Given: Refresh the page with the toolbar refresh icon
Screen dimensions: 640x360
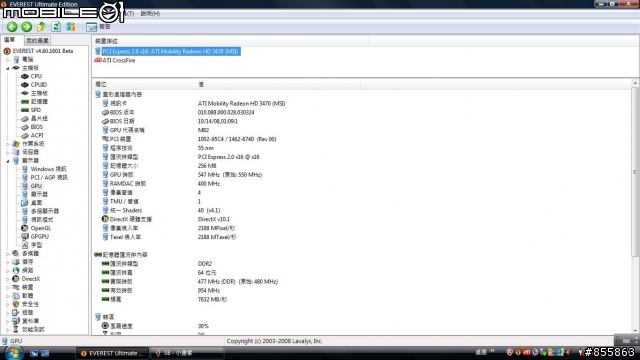Looking at the screenshot, I should pos(56,27).
